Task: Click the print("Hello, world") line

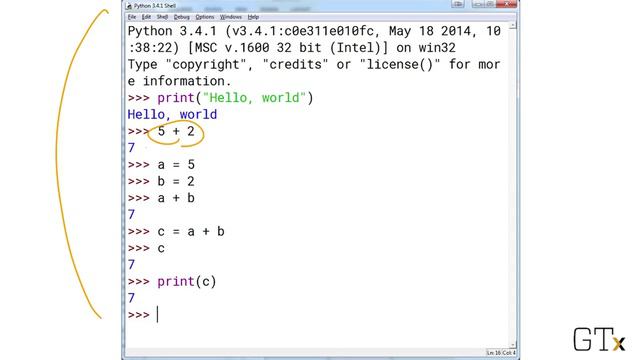Action: [x=220, y=98]
